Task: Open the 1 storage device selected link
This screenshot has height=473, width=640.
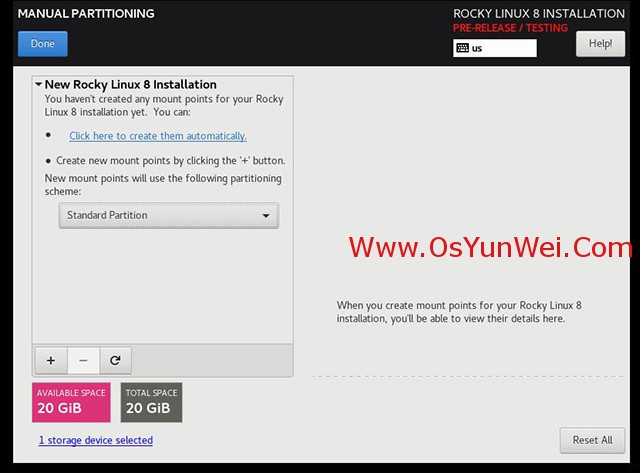Action: click(96, 440)
